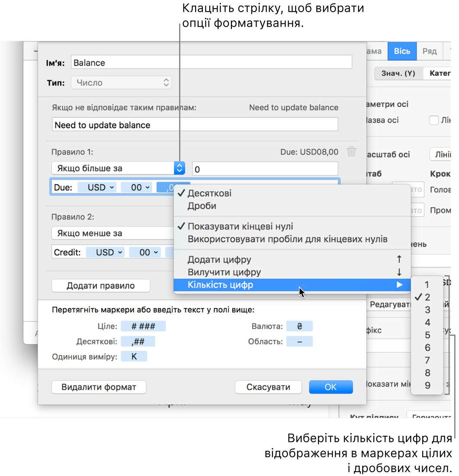Switch to the 'Ряд' tab in sidebar
The image size is (459, 476).
(430, 51)
